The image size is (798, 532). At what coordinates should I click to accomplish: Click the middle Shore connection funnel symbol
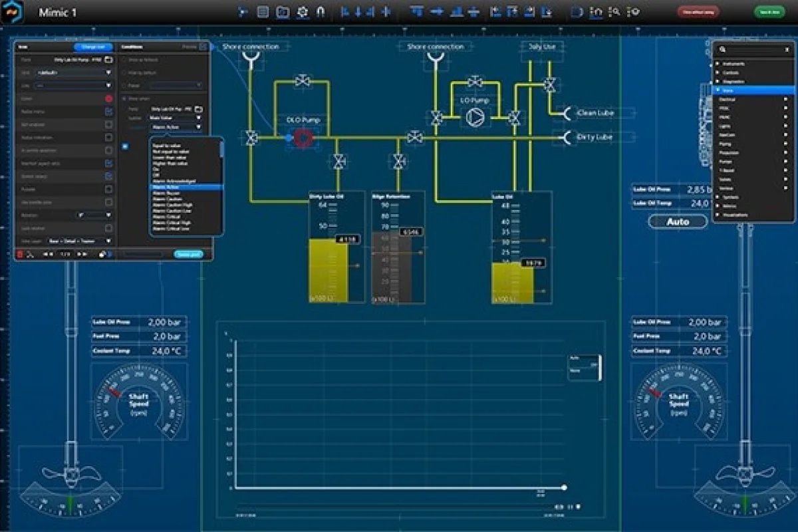436,61
